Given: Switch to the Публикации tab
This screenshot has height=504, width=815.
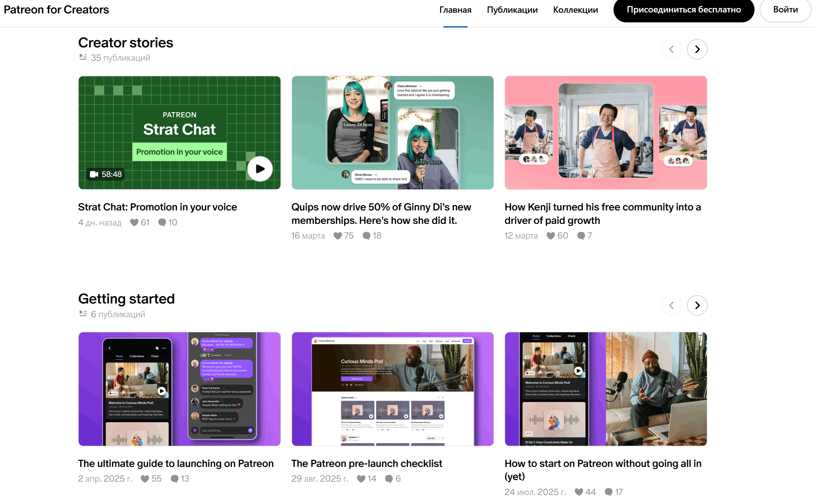Looking at the screenshot, I should (512, 10).
